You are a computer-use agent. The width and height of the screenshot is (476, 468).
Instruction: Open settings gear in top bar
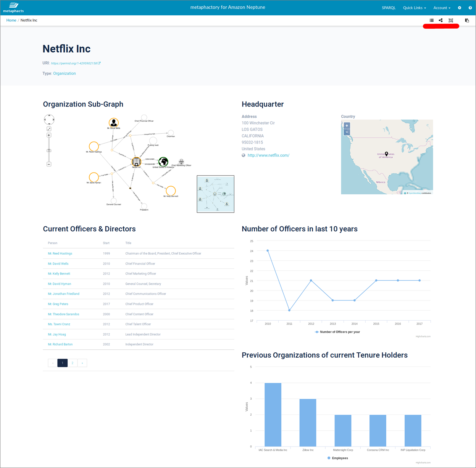pyautogui.click(x=460, y=8)
